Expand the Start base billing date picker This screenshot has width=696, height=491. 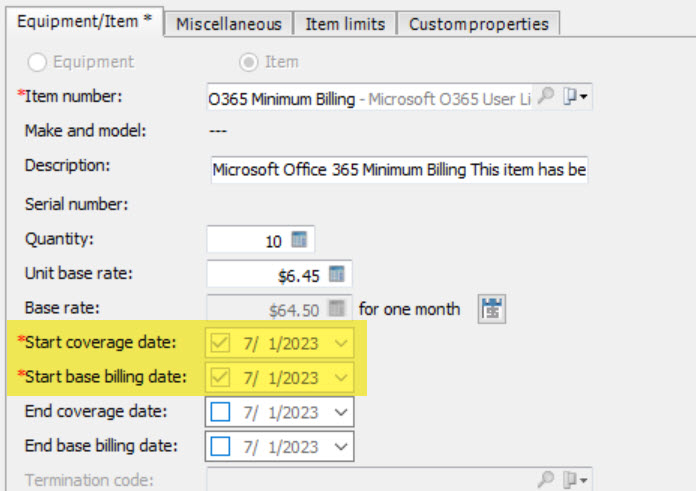(x=341, y=378)
